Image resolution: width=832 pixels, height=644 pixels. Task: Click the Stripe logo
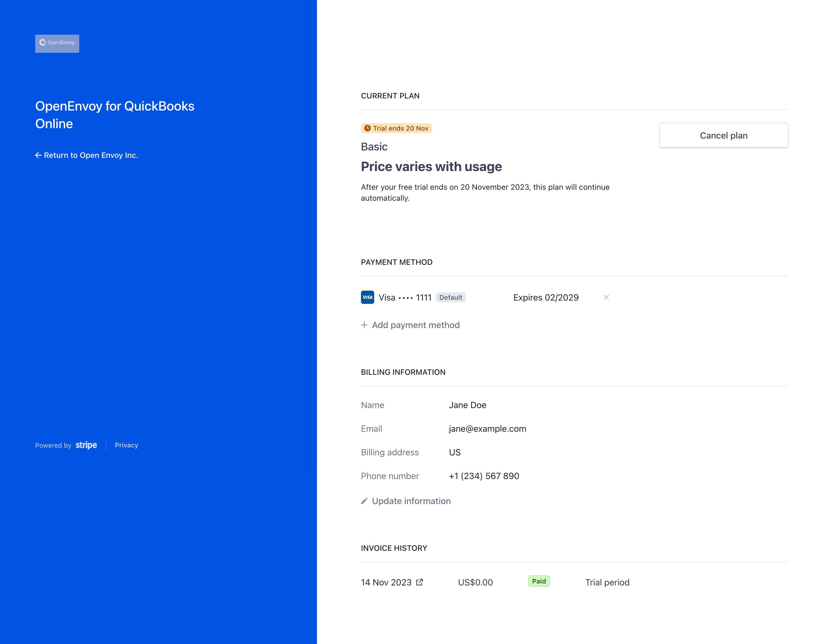click(x=86, y=445)
